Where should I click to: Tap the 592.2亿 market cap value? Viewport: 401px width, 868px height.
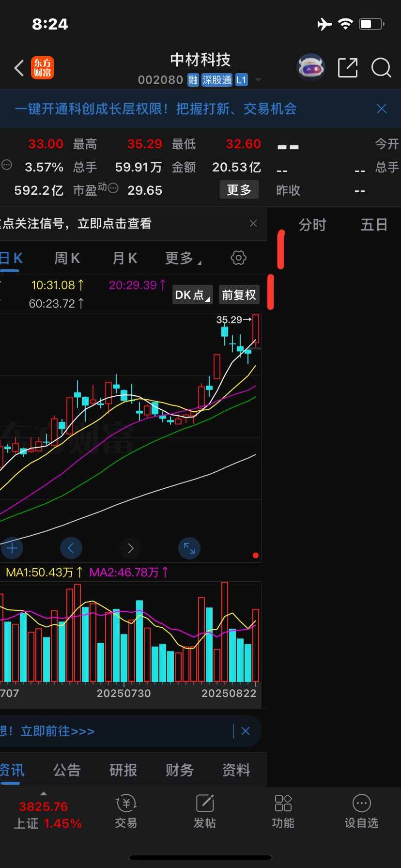tap(39, 190)
